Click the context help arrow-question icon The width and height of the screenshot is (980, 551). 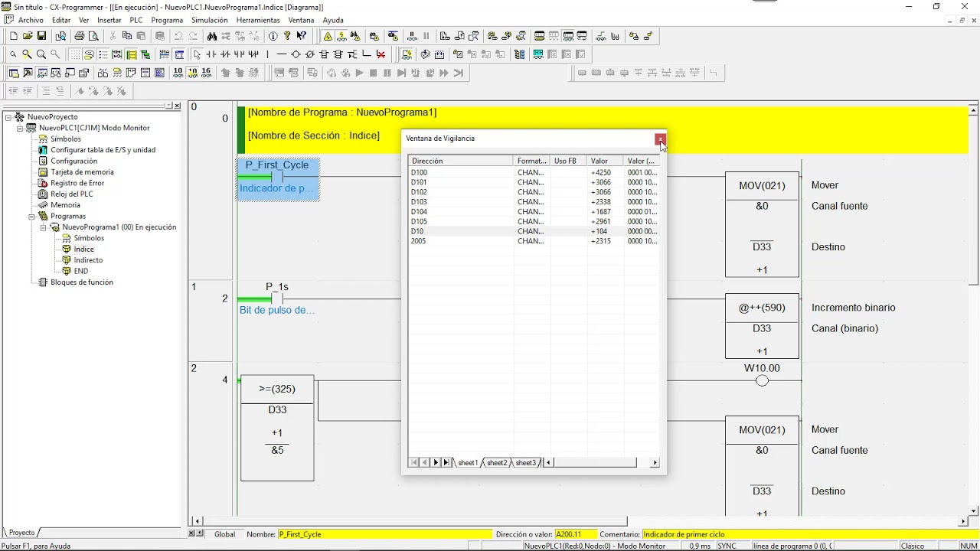coord(302,36)
